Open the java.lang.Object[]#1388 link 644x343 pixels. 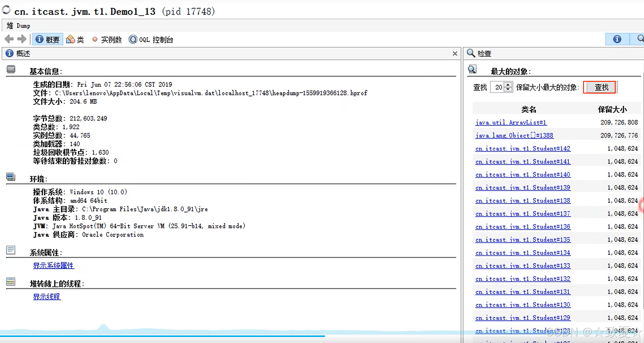point(514,136)
